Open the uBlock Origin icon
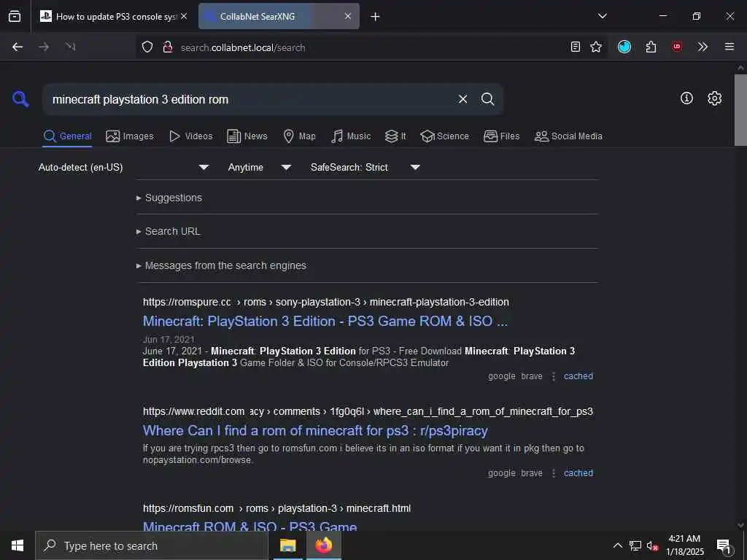The width and height of the screenshot is (747, 560). click(x=677, y=47)
